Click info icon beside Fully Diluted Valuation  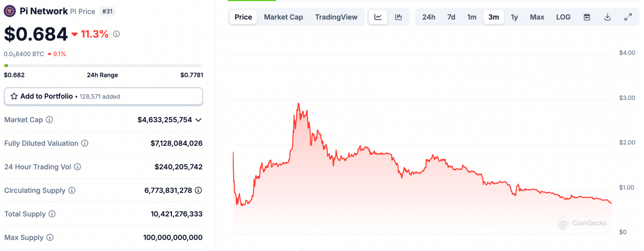[85, 143]
